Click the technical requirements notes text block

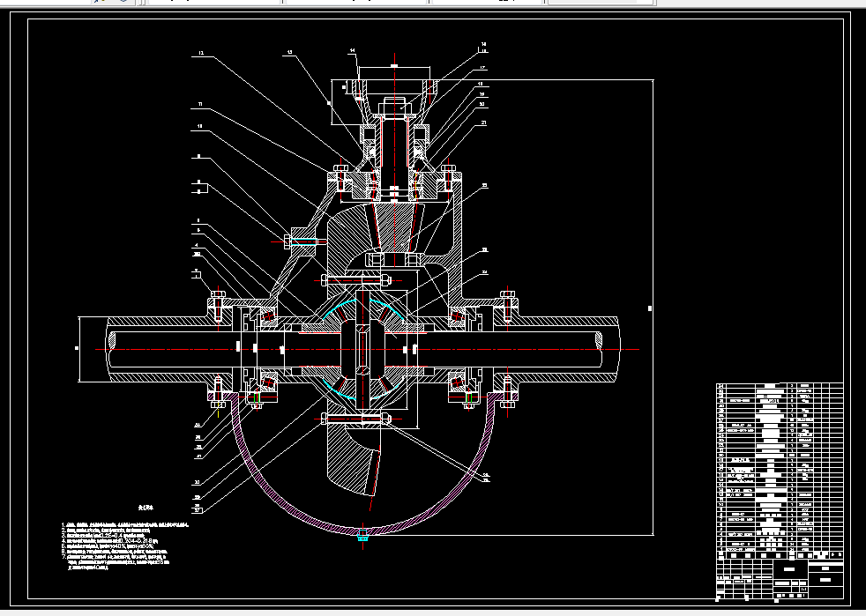pos(126,545)
